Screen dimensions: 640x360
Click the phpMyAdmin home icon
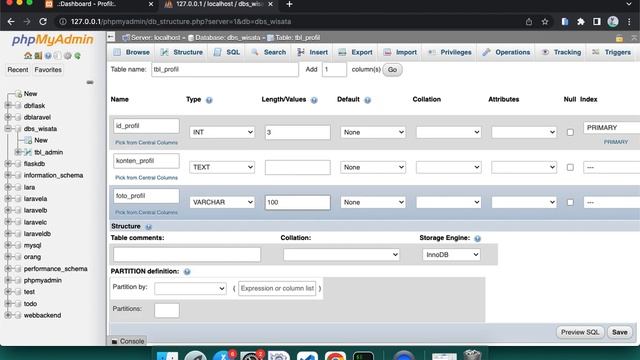coord(28,56)
